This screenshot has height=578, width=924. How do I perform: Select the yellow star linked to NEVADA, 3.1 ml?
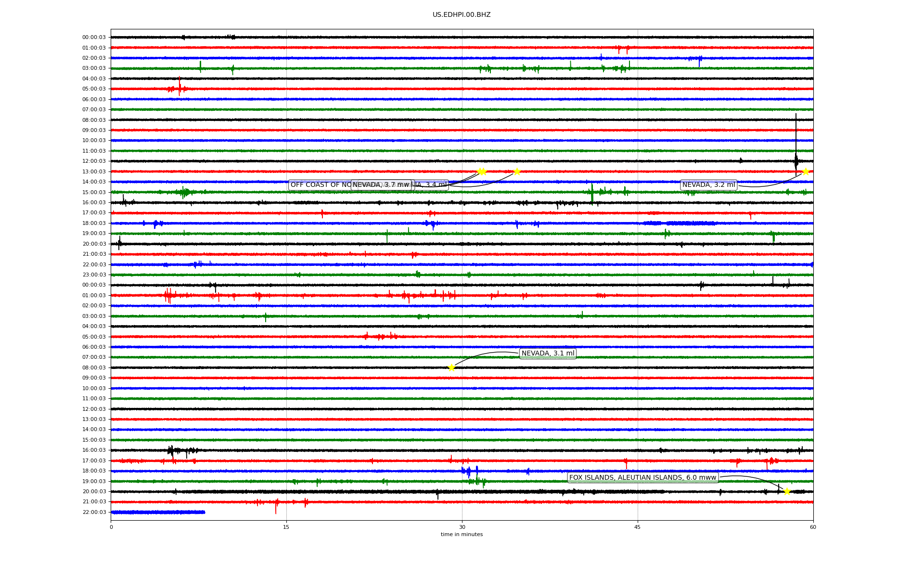(451, 368)
